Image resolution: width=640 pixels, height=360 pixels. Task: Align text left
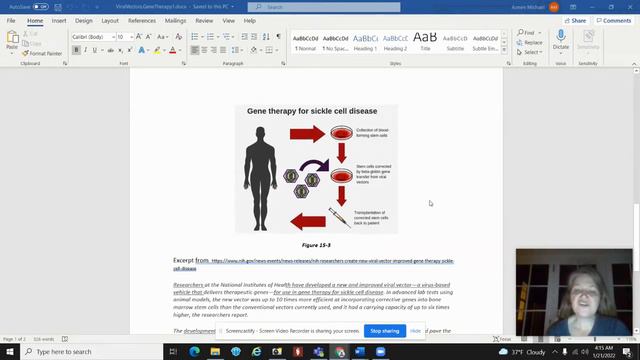click(195, 50)
